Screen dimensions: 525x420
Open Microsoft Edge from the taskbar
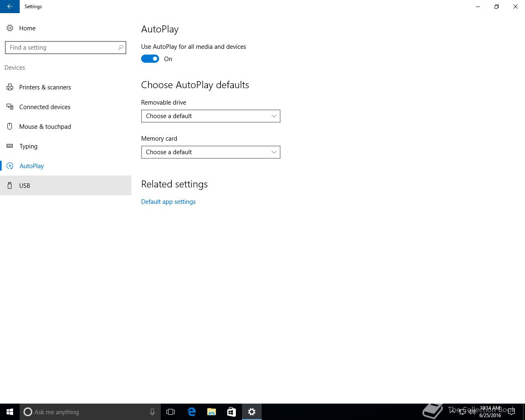(x=192, y=412)
